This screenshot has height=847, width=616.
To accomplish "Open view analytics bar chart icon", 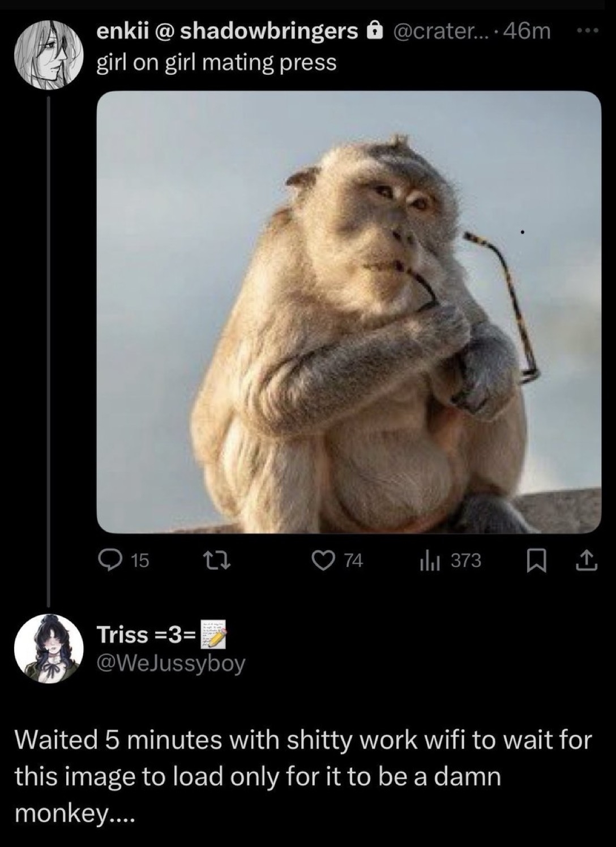I will 429,561.
